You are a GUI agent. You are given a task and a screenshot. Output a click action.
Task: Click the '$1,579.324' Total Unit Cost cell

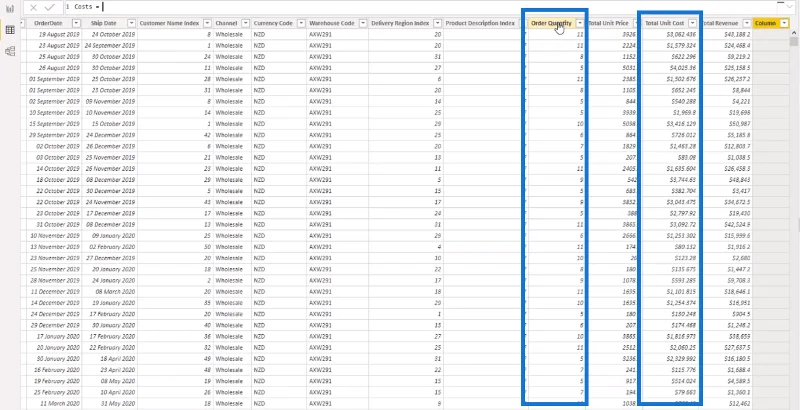[x=670, y=45]
